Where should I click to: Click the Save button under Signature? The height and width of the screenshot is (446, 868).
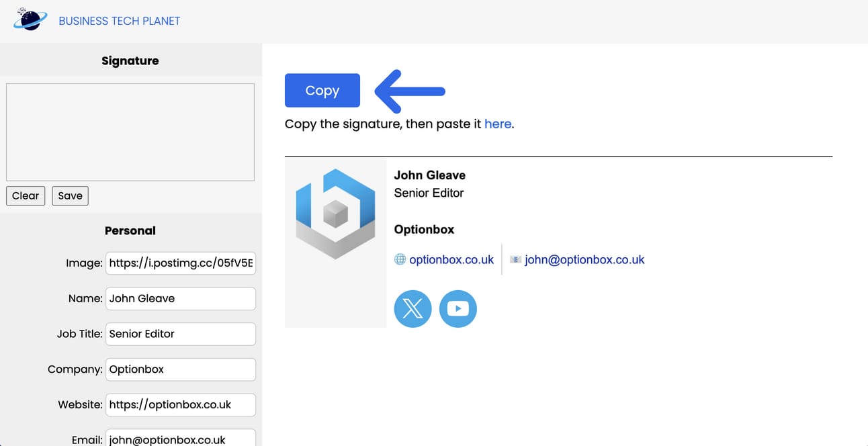click(x=70, y=195)
